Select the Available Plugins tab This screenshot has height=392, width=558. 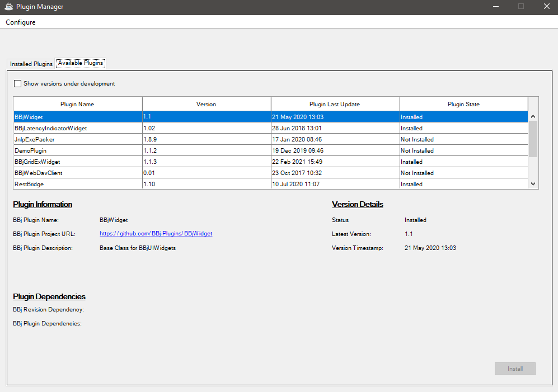[x=81, y=63]
